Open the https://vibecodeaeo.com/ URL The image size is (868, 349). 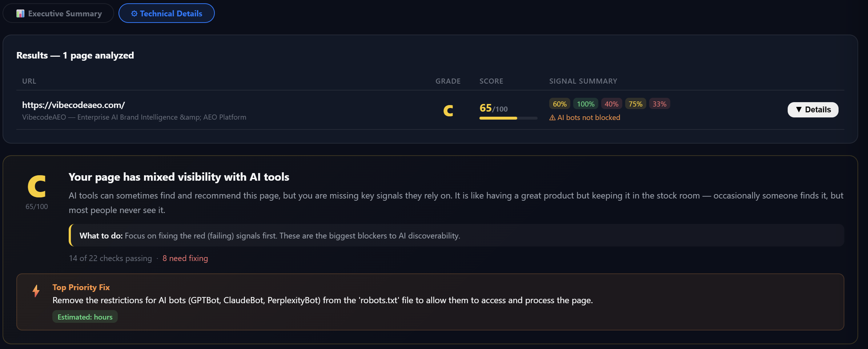point(73,105)
